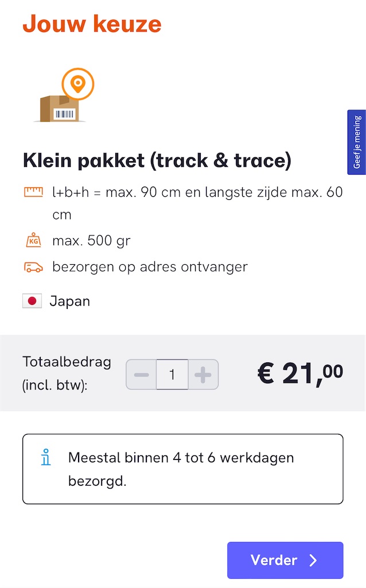
Task: Click 'bezorgen op adres ontvanger' text
Action: click(150, 267)
